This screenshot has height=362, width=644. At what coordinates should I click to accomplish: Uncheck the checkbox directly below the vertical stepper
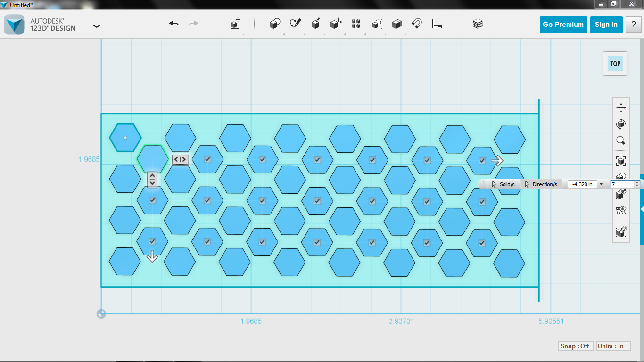(152, 200)
